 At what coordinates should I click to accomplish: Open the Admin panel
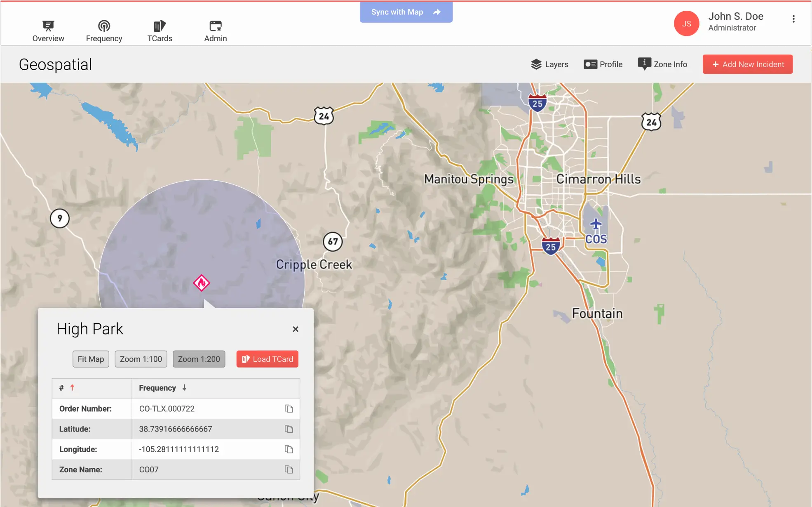[215, 31]
